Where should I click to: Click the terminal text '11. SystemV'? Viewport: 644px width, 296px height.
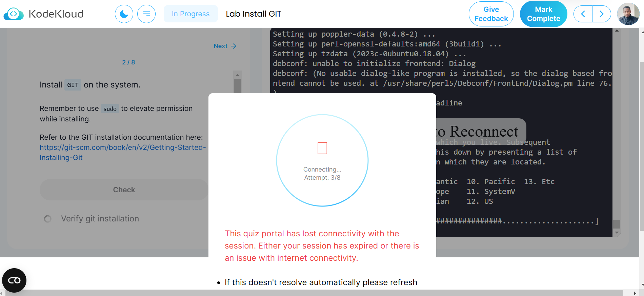pyautogui.click(x=491, y=192)
